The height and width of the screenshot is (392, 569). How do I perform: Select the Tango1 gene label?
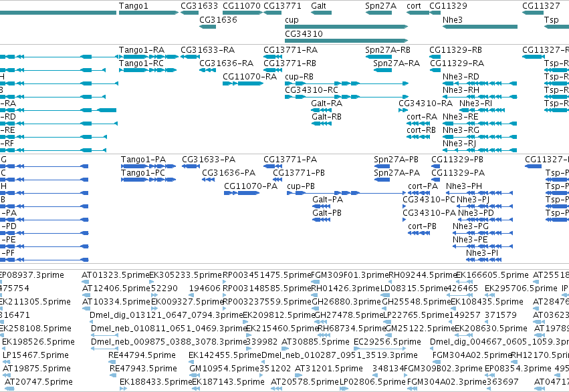133,6
